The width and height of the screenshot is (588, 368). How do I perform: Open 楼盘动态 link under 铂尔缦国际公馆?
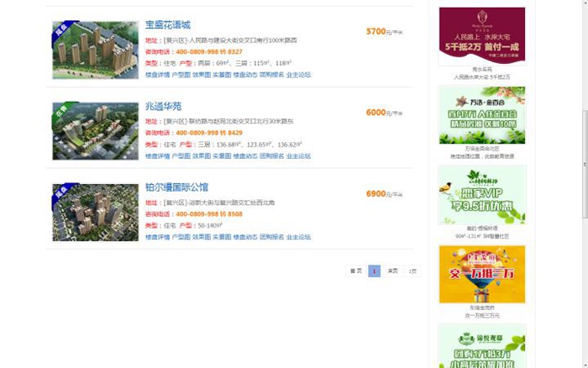point(245,237)
